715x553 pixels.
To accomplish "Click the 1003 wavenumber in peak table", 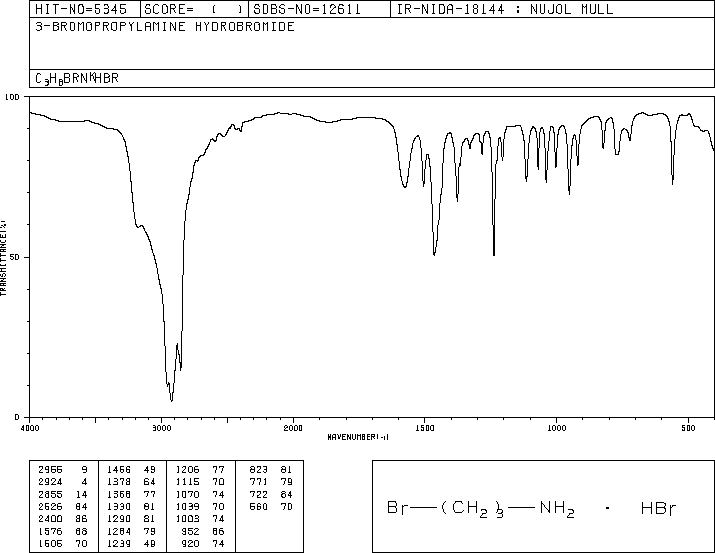I will pyautogui.click(x=187, y=519).
